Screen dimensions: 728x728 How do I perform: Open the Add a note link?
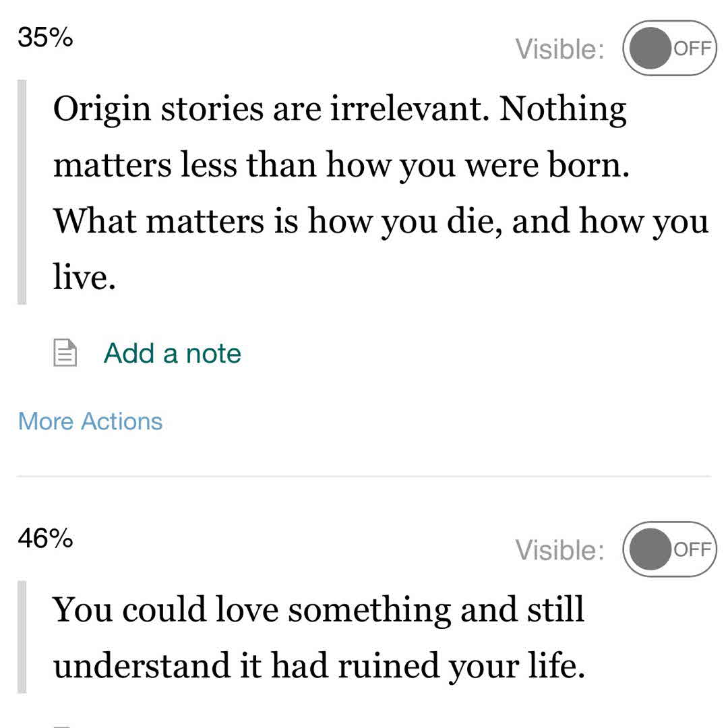tap(172, 353)
